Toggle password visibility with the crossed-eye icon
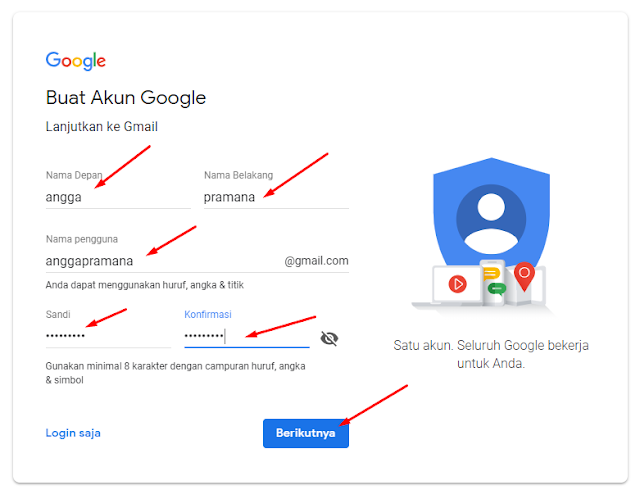 [329, 339]
